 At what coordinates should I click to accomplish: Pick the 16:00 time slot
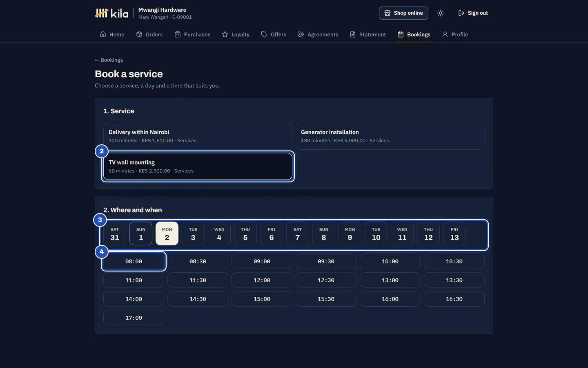click(x=390, y=299)
